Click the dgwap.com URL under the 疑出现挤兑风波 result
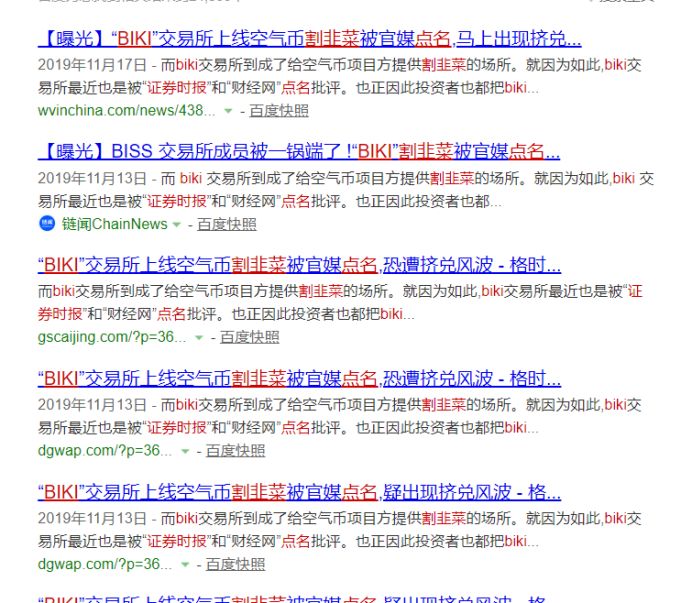The image size is (692, 603). [105, 564]
